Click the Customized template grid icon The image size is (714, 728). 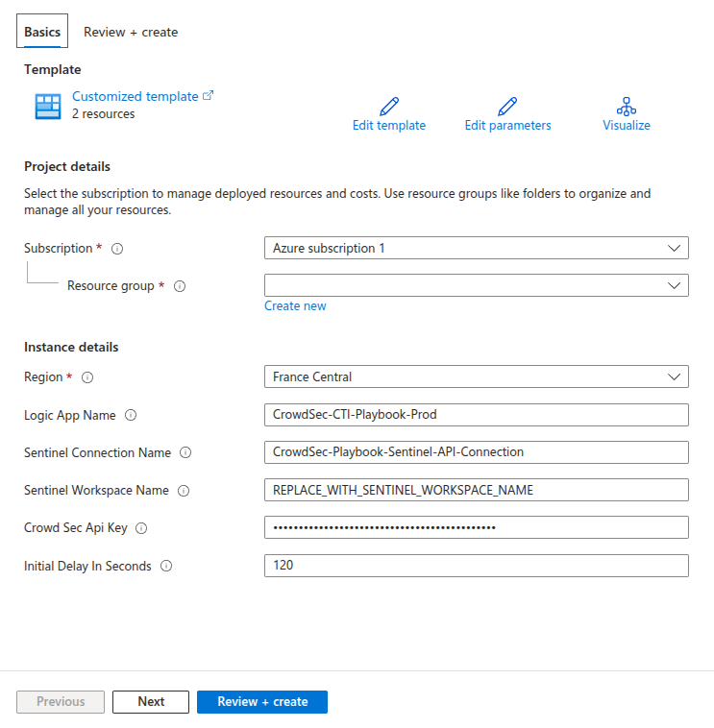point(47,106)
